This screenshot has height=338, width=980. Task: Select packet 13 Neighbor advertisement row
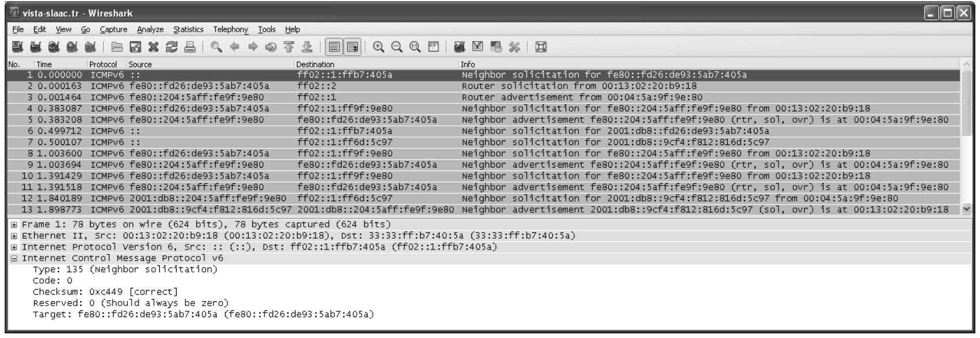[484, 210]
